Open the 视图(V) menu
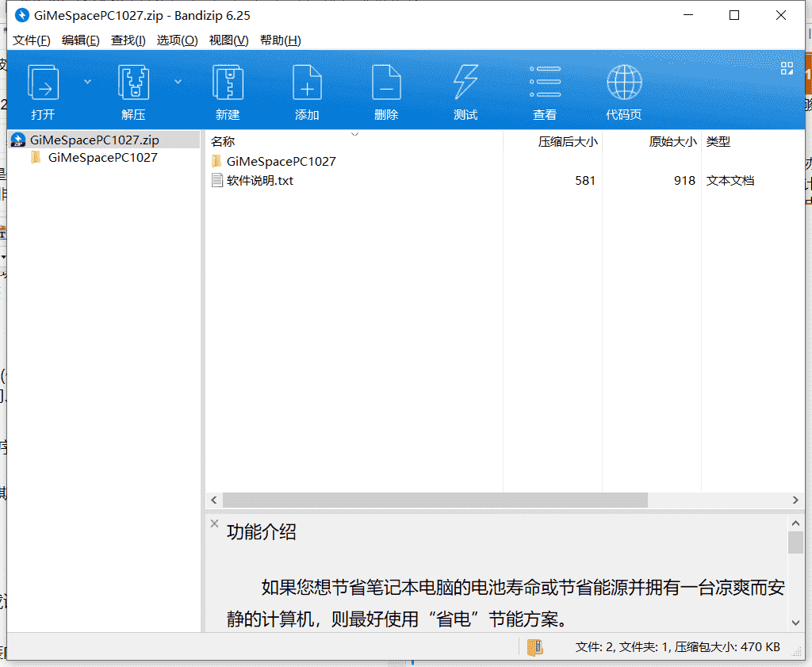The width and height of the screenshot is (812, 667). pos(228,40)
